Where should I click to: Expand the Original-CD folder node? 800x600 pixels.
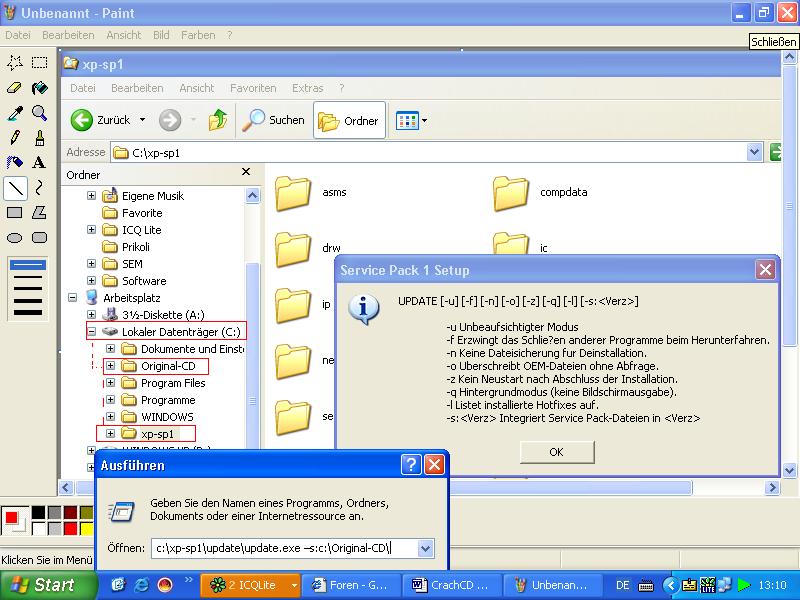point(110,366)
